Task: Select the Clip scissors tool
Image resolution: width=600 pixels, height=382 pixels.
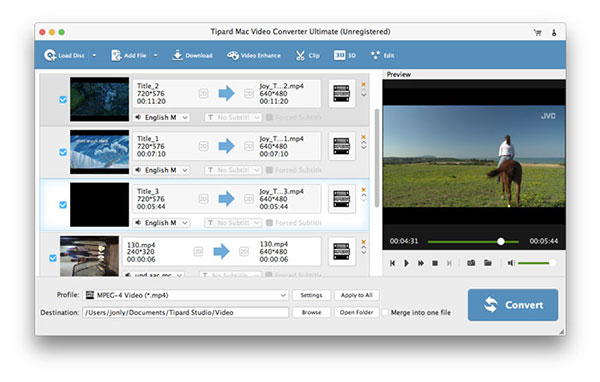Action: [x=307, y=56]
